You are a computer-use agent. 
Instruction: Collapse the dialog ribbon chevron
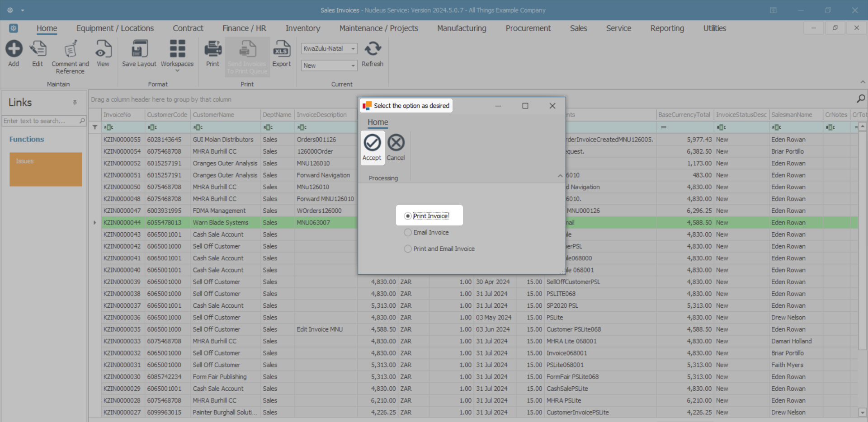click(x=560, y=176)
